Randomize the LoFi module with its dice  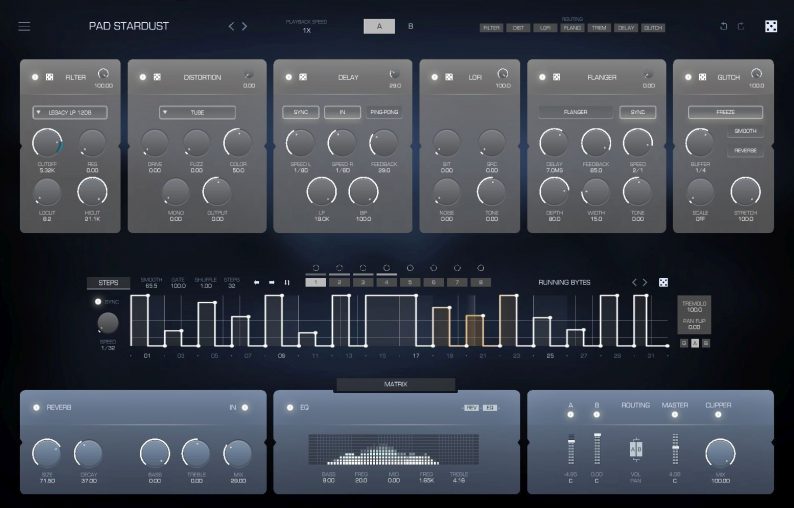click(x=449, y=77)
